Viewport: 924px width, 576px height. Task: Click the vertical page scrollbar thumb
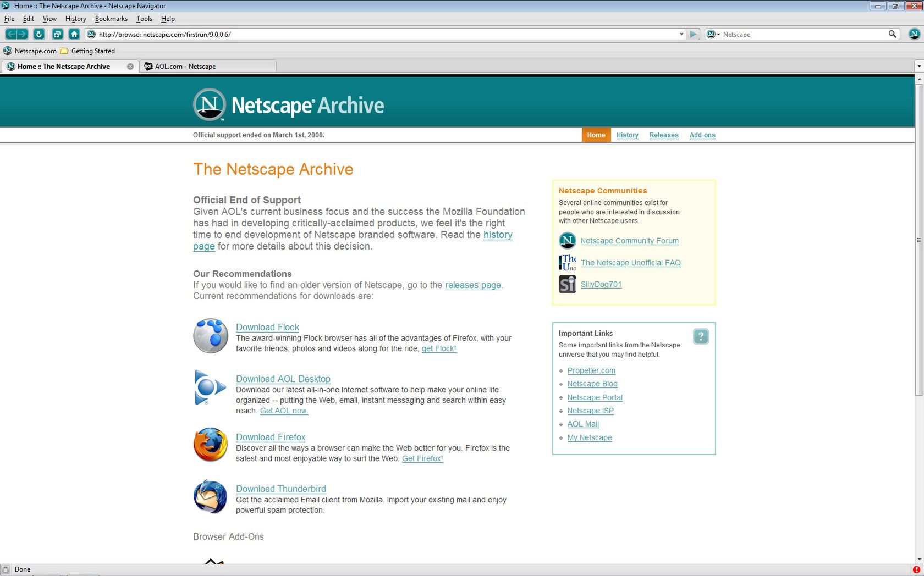pos(919,240)
